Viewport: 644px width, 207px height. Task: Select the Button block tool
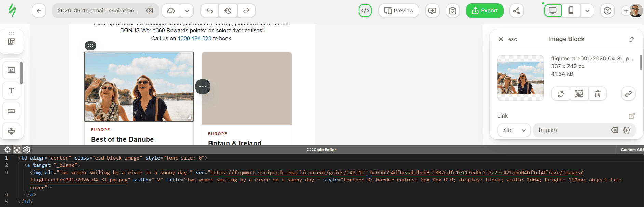[x=11, y=111]
